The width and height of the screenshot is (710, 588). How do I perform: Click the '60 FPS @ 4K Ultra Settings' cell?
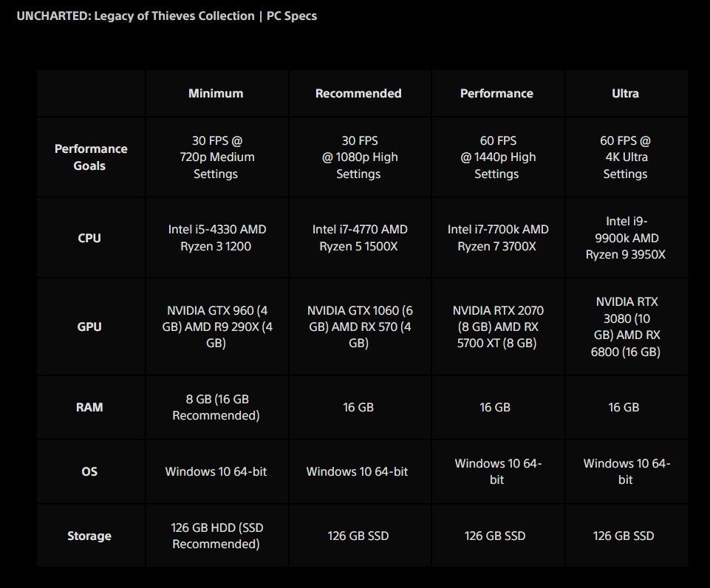(x=625, y=157)
